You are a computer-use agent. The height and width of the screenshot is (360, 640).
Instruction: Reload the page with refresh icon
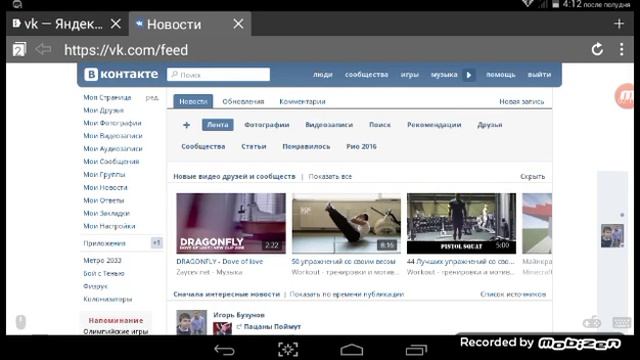click(x=597, y=50)
